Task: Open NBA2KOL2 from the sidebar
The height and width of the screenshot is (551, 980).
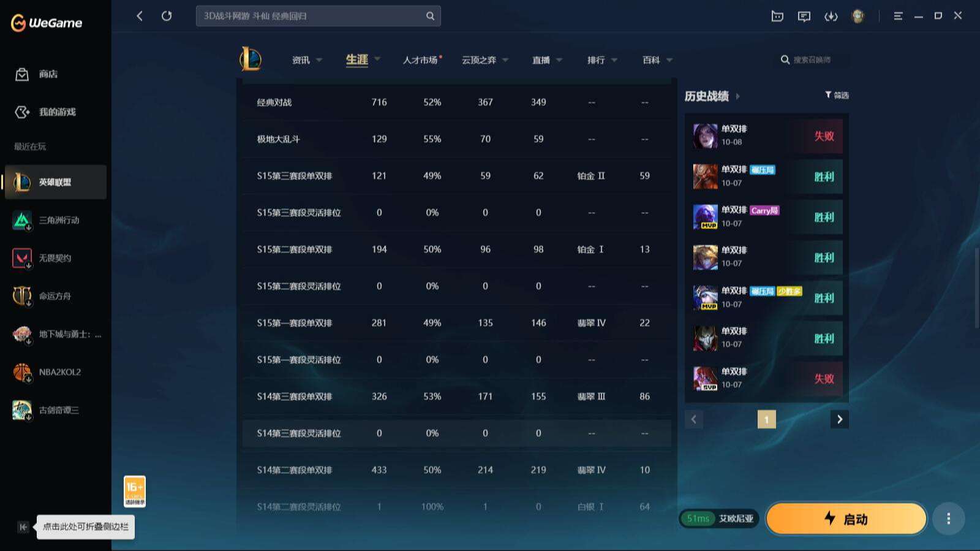Action: 22,372
